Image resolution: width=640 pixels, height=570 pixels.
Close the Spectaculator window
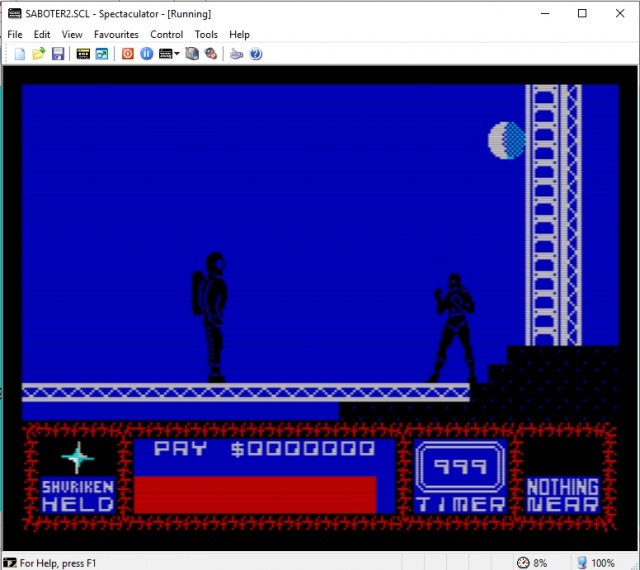(620, 13)
